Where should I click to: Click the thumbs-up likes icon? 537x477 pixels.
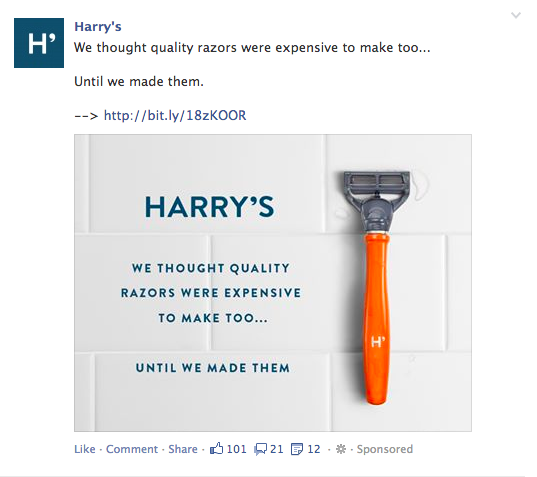216,448
